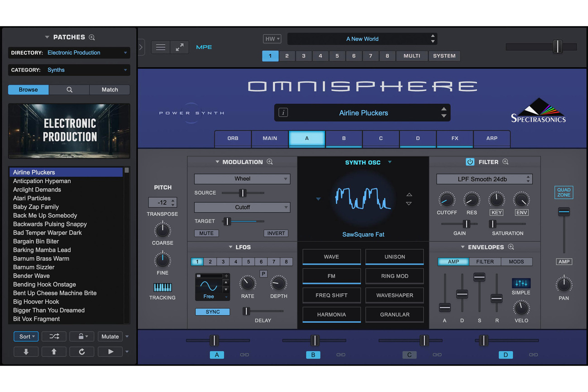Click the search magnifier next to Browse

click(x=69, y=90)
